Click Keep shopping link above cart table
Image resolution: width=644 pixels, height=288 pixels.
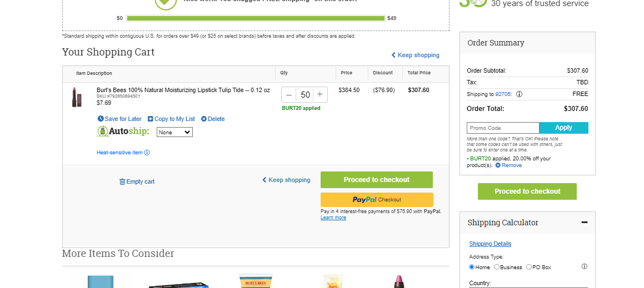pos(415,55)
